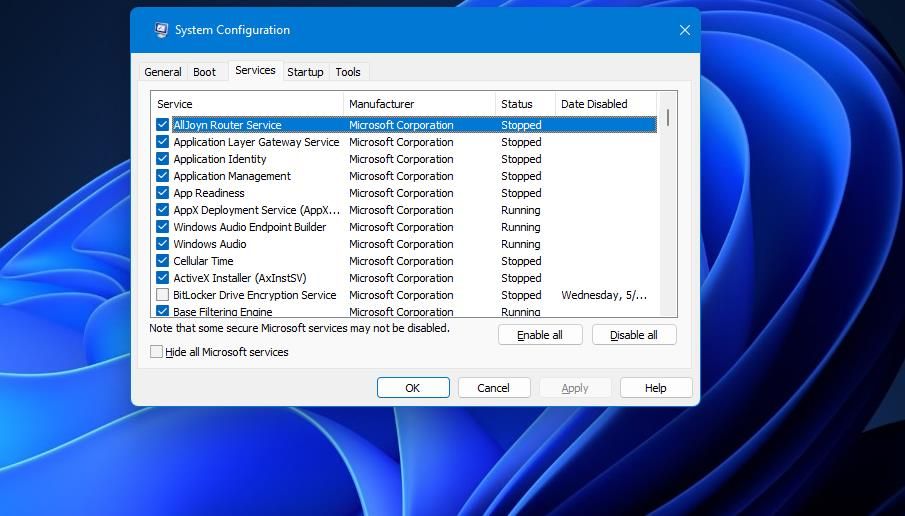Uncheck the Windows Audio service checkbox
This screenshot has width=905, height=516.
tap(162, 244)
